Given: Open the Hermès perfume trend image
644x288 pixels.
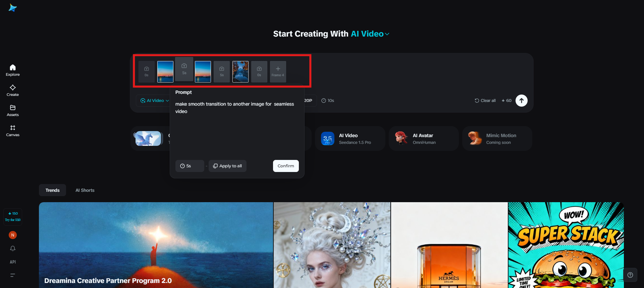Looking at the screenshot, I should coord(449,245).
